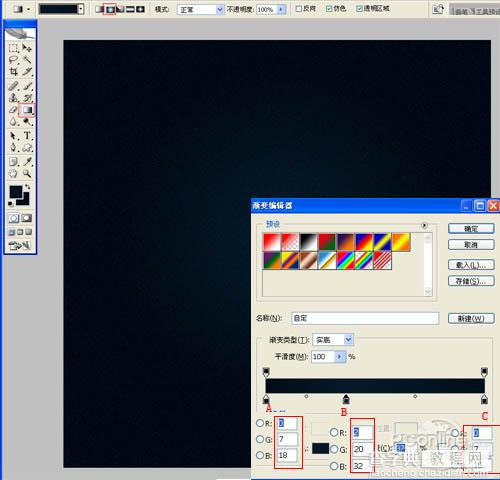500x480 pixels.
Task: Expand the gradient picker arrow in options bar
Action: [81, 9]
